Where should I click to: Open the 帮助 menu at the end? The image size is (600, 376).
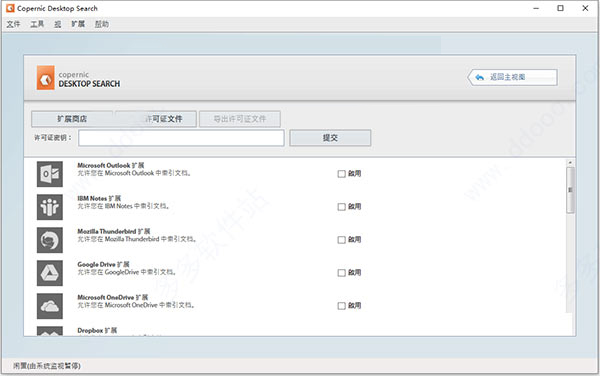coord(102,24)
